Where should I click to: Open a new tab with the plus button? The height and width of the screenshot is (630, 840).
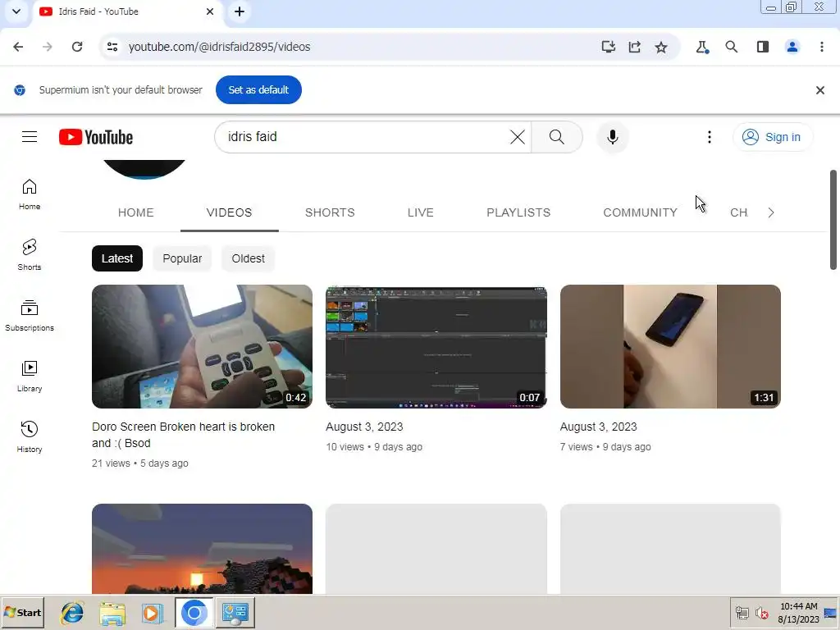click(240, 11)
